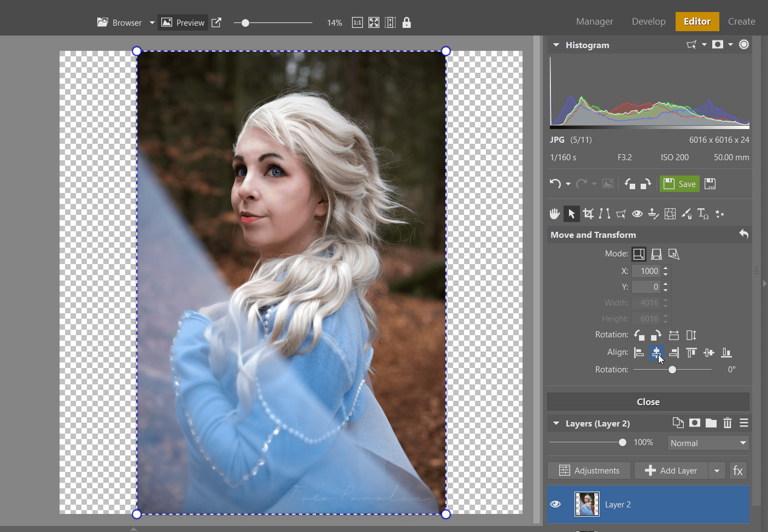Rotate the image left from the main toolbar
Image resolution: width=768 pixels, height=532 pixels.
tap(630, 184)
